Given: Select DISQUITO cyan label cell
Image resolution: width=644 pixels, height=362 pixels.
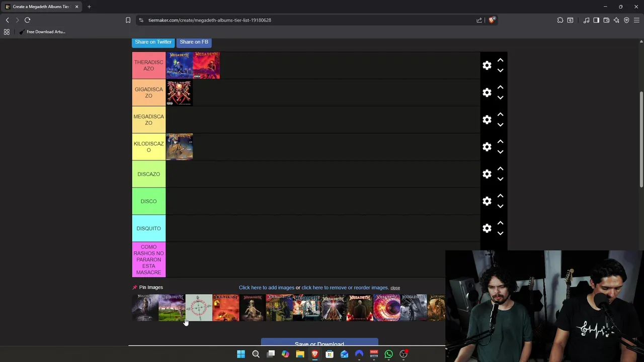Looking at the screenshot, I should (x=148, y=228).
